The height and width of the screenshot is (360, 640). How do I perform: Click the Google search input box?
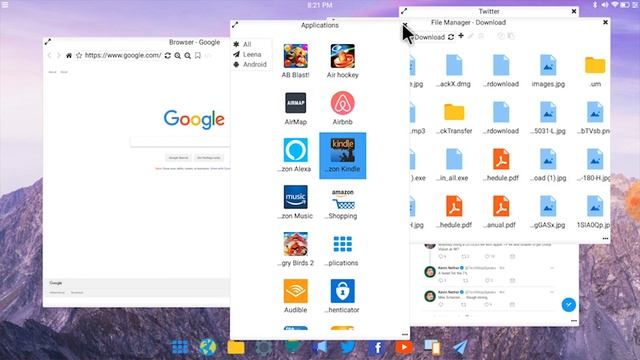(180, 142)
